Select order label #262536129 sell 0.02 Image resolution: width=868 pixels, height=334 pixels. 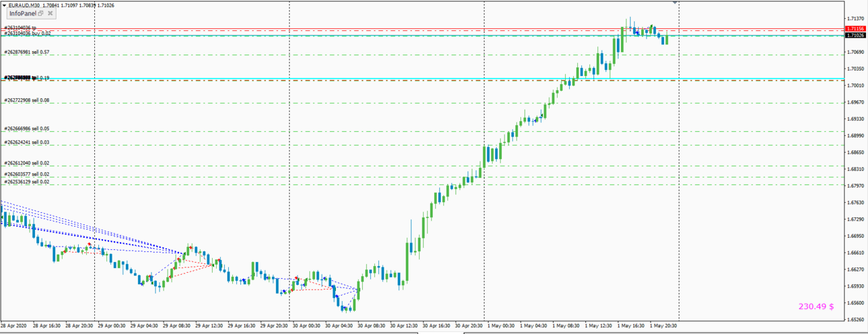click(27, 182)
